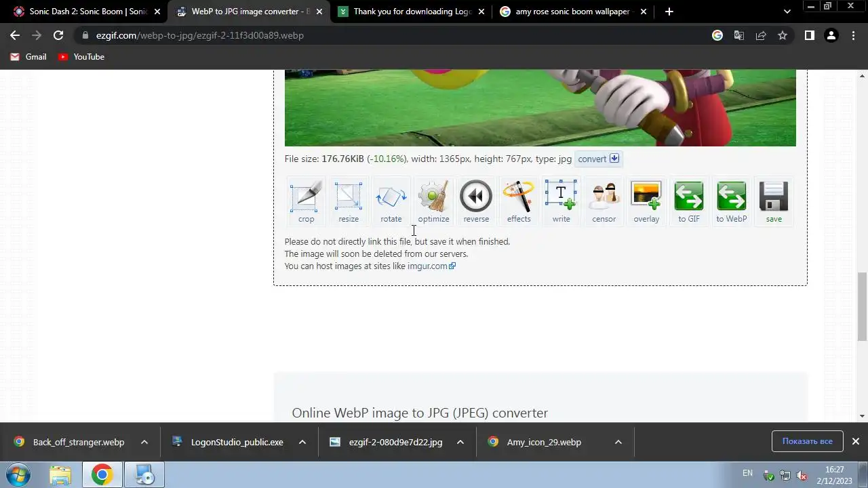868x488 pixels.
Task: Expand options for ezgif-2-080d9e7d22.jpg download
Action: 460,442
